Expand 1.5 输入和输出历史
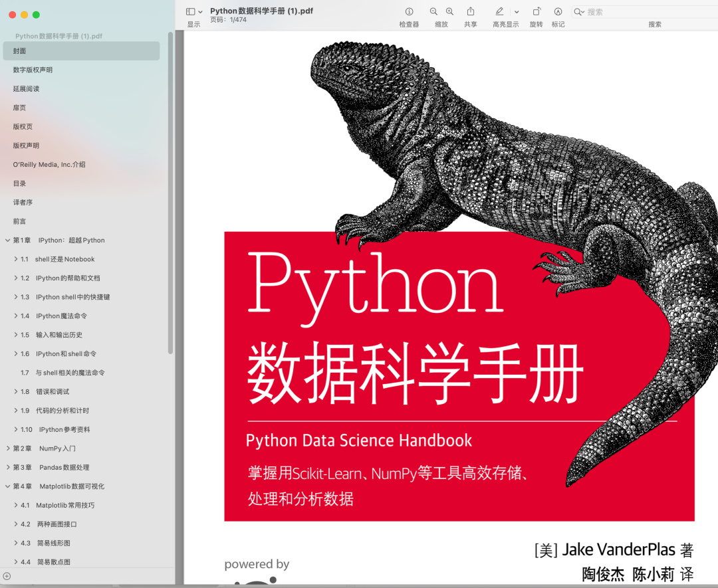Image resolution: width=718 pixels, height=588 pixels. (x=15, y=334)
